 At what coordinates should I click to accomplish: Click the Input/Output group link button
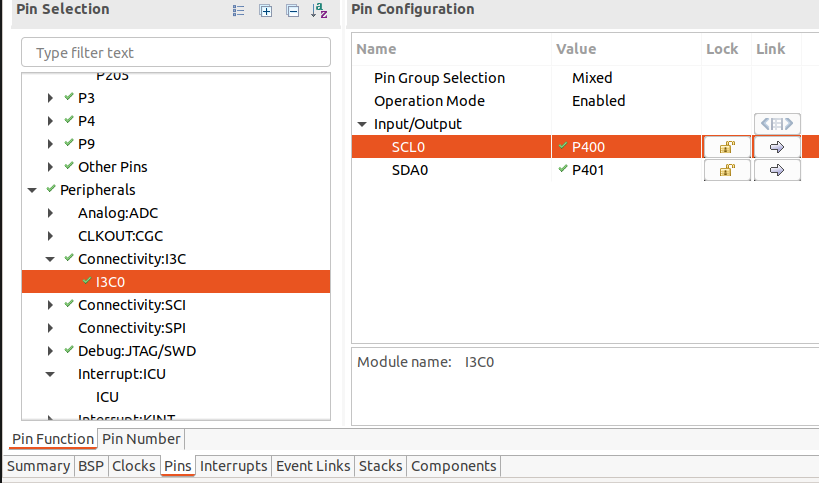(x=777, y=124)
